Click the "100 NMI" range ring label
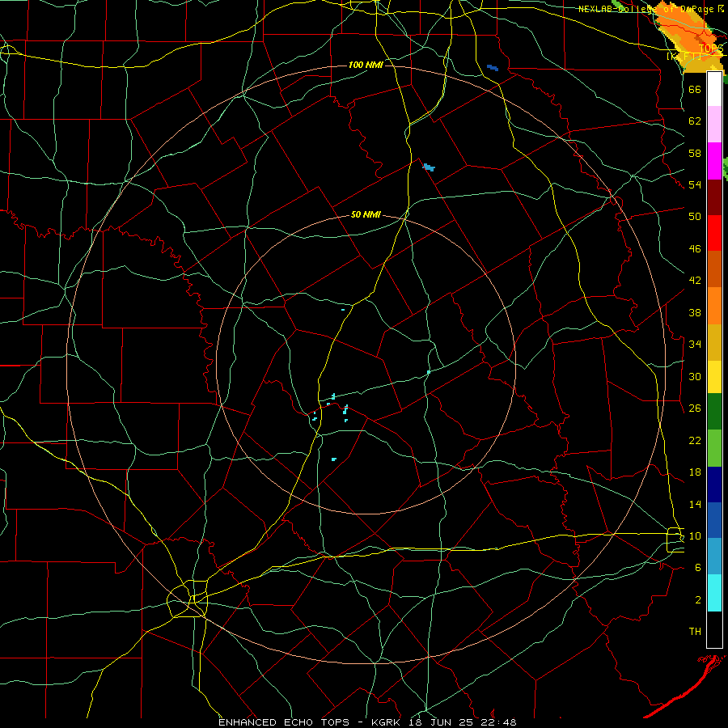Viewport: 728px width, 728px height. pos(366,65)
